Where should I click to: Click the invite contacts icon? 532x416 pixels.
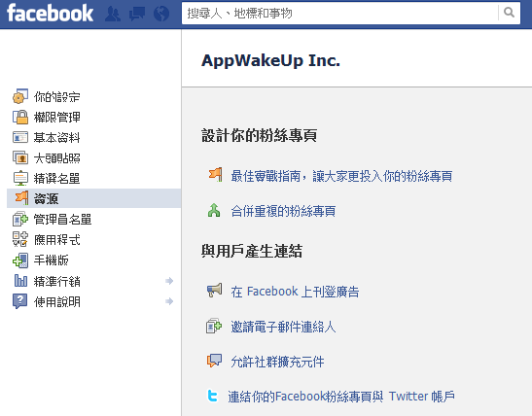coord(214,326)
